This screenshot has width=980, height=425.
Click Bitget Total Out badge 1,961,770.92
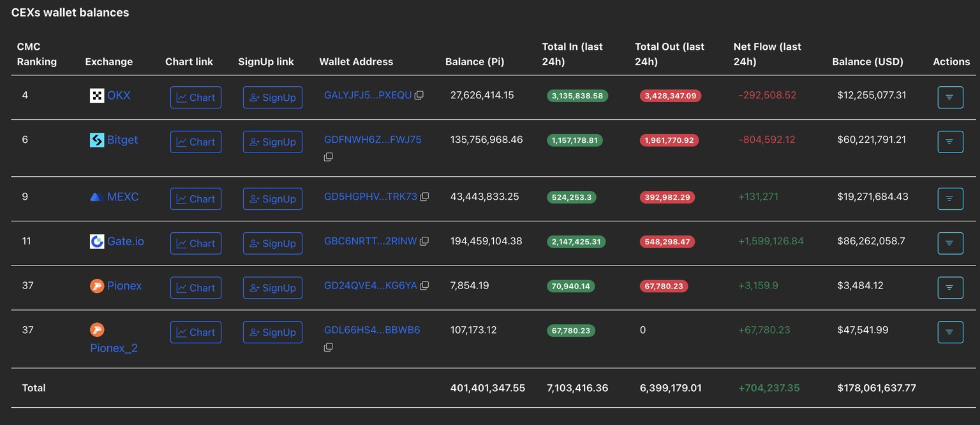tap(669, 140)
